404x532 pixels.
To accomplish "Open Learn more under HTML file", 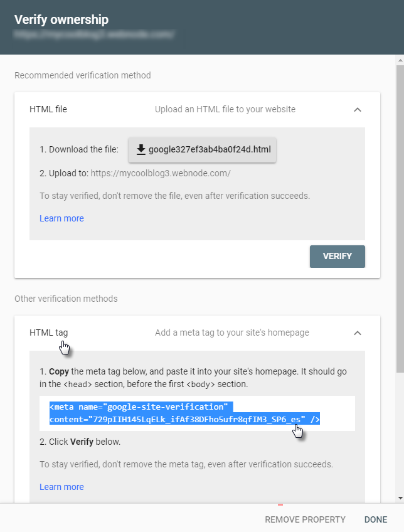I will point(61,218).
